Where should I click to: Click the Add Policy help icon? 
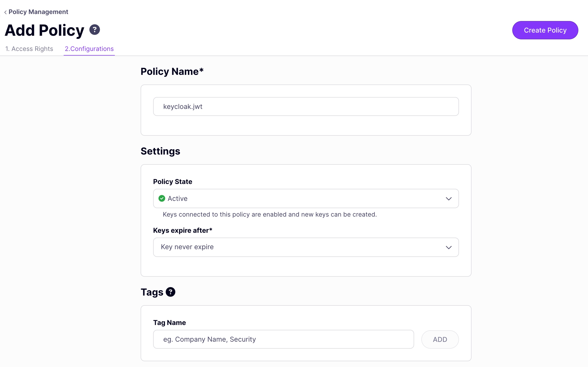(95, 29)
